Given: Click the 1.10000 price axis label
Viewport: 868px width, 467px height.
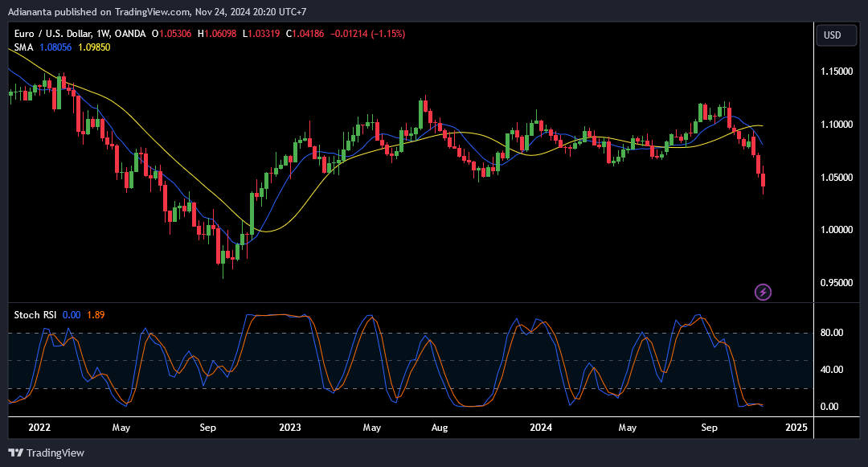Looking at the screenshot, I should 837,125.
